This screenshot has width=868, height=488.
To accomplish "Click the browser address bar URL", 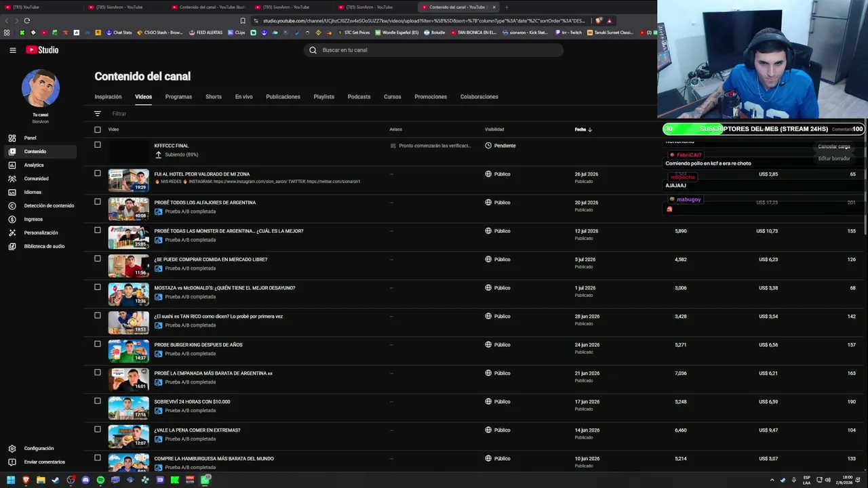I will coord(424,21).
